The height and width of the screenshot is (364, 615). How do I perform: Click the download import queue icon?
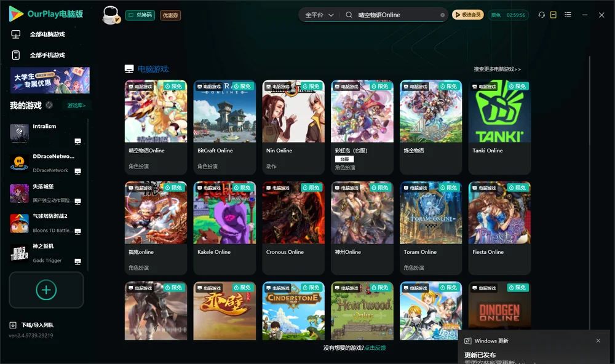[x=13, y=325]
